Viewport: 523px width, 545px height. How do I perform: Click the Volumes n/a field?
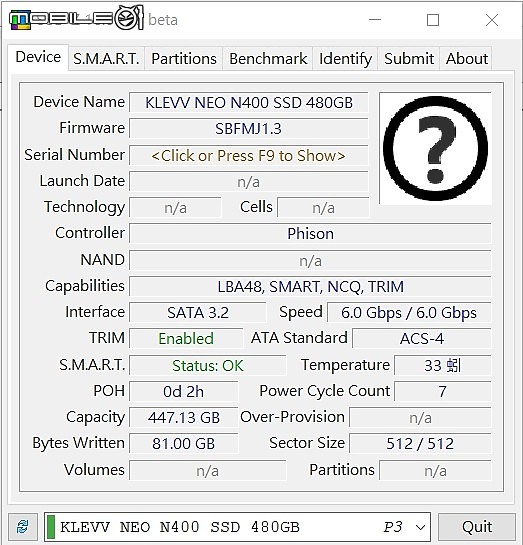[x=208, y=471]
